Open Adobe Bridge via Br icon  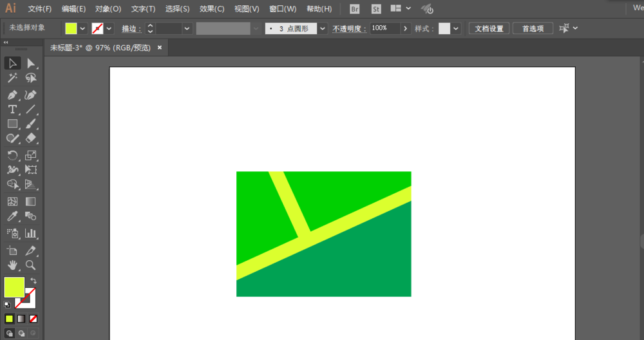[355, 9]
